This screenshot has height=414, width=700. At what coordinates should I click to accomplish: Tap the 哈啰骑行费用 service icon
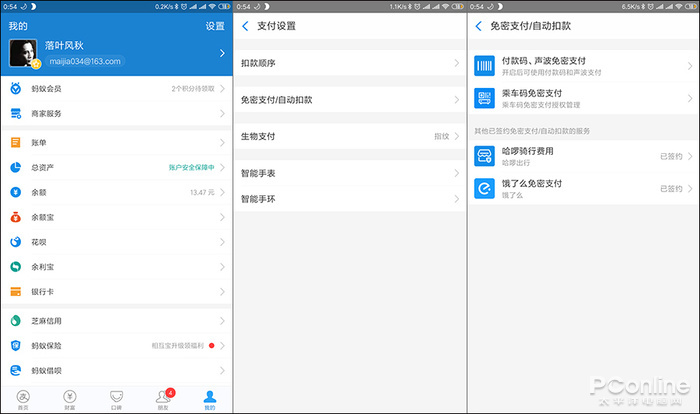pos(484,156)
